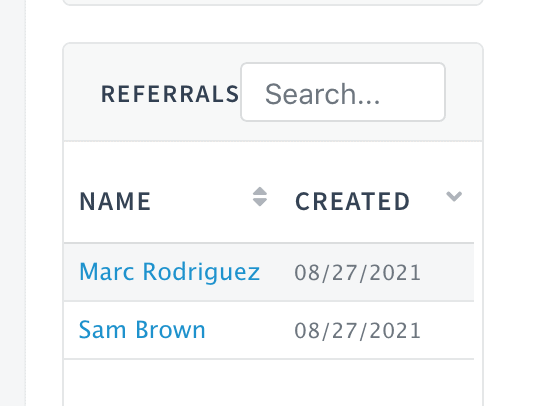534x406 pixels.
Task: Click the gray left sidebar strip
Action: pos(13,203)
